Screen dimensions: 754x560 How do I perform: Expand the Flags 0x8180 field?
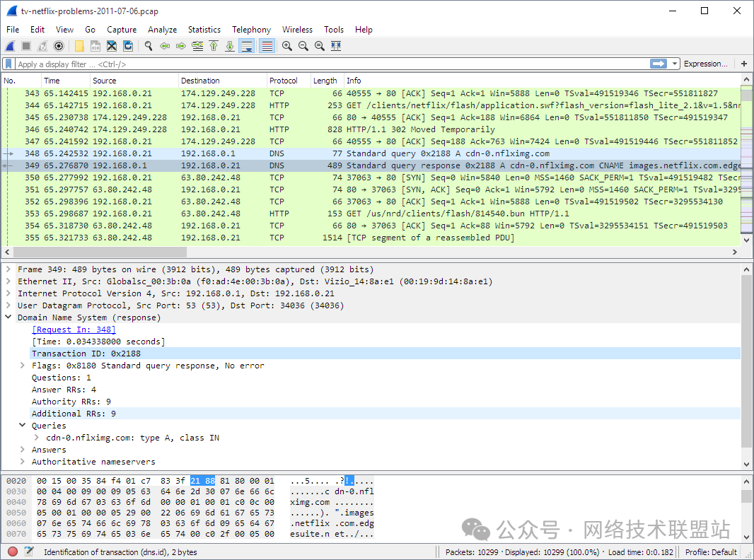23,366
